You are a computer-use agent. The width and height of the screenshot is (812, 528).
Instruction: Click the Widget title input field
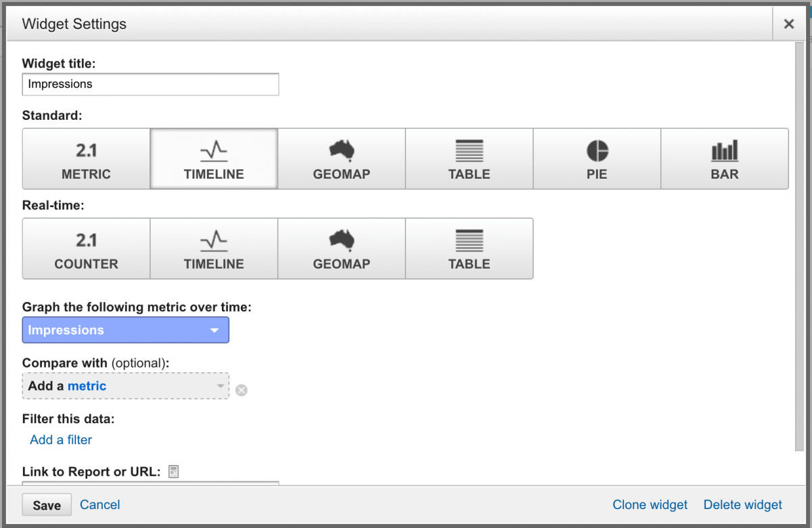pyautogui.click(x=150, y=85)
